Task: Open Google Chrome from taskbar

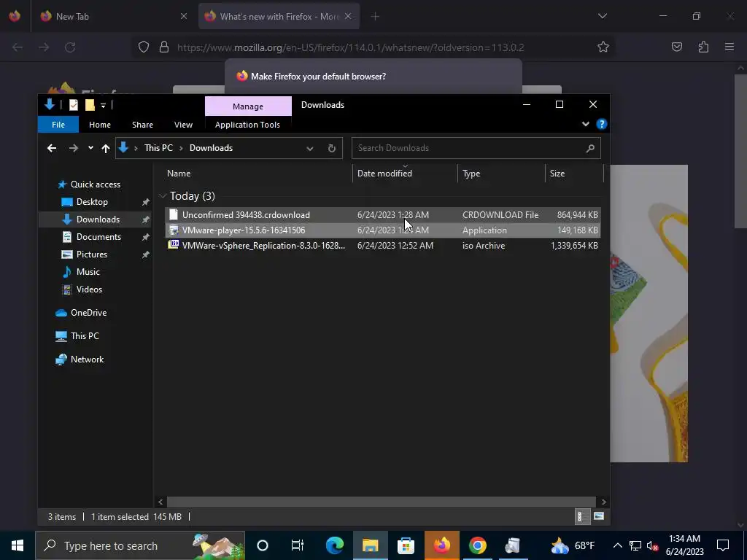Action: pos(477,545)
